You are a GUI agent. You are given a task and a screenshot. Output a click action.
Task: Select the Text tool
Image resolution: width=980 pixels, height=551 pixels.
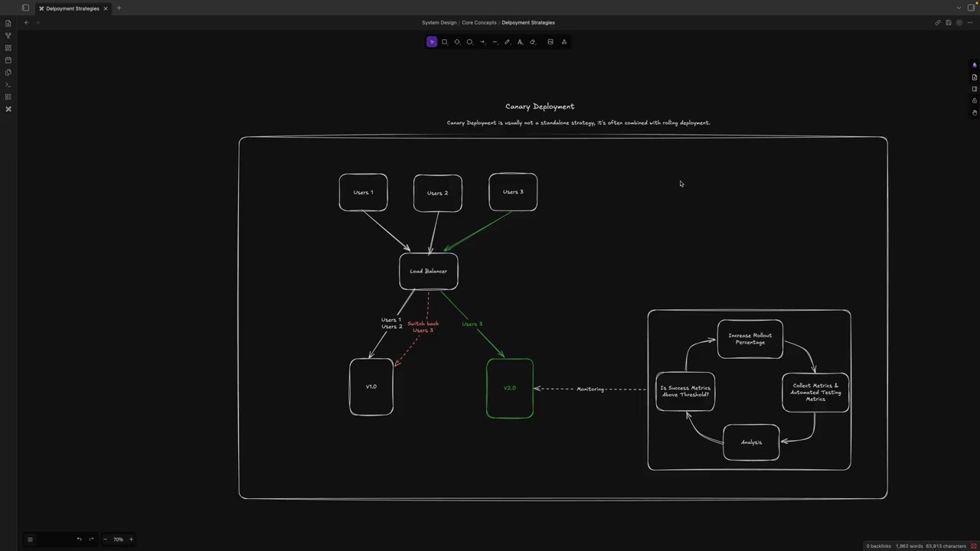pyautogui.click(x=520, y=42)
